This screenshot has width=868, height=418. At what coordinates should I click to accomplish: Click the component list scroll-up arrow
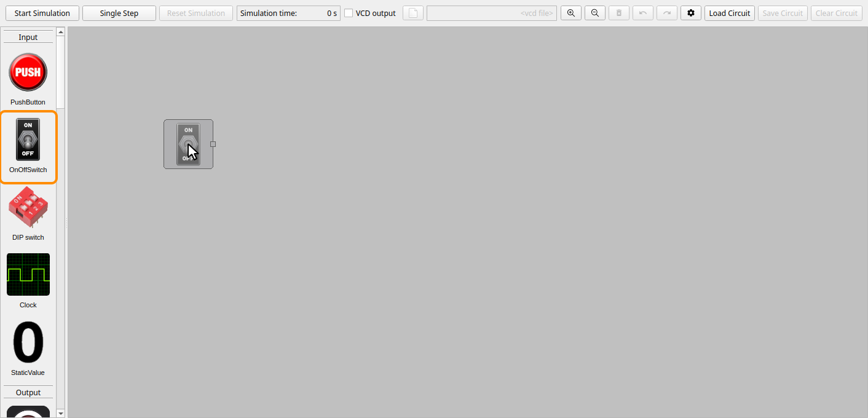click(60, 31)
